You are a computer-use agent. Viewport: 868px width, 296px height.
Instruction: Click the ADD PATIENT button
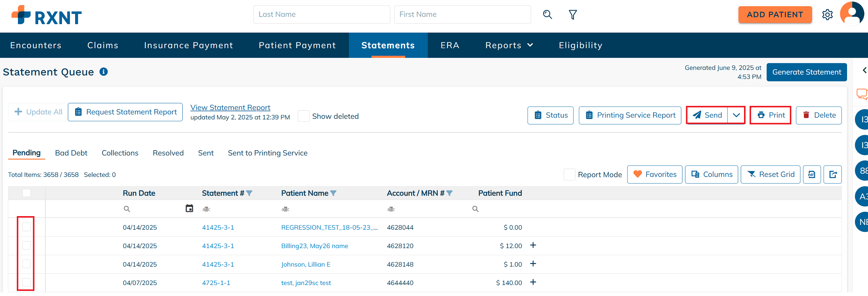click(x=775, y=15)
